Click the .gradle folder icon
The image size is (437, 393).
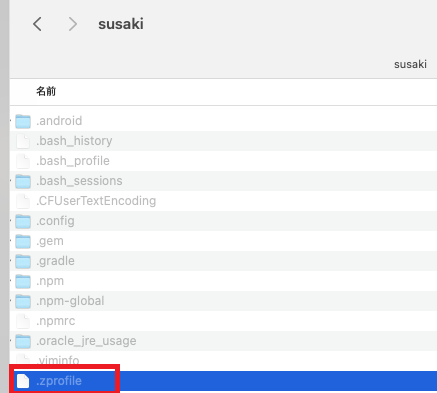coord(23,261)
